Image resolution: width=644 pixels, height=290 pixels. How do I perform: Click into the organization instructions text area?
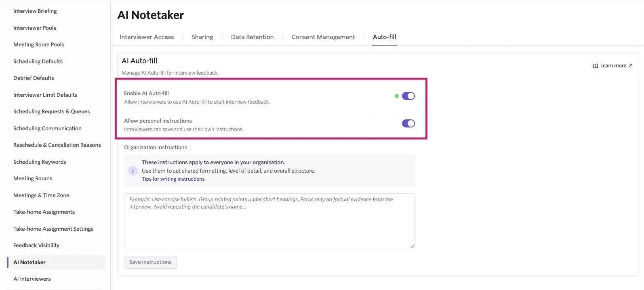pos(269,221)
